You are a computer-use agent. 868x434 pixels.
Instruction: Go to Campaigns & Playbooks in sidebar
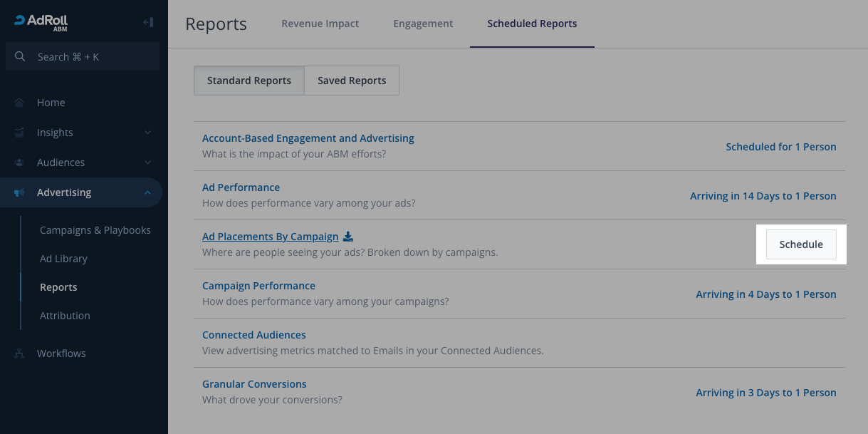click(95, 230)
